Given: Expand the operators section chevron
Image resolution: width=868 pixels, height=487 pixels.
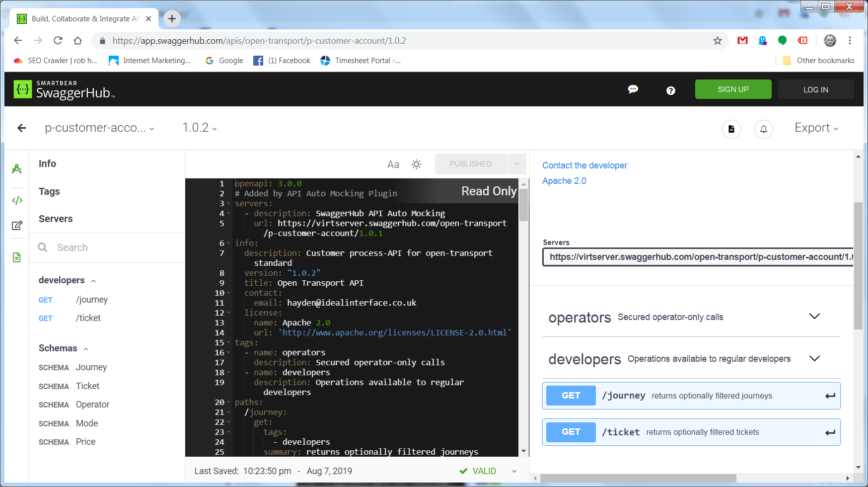Looking at the screenshot, I should (x=814, y=316).
